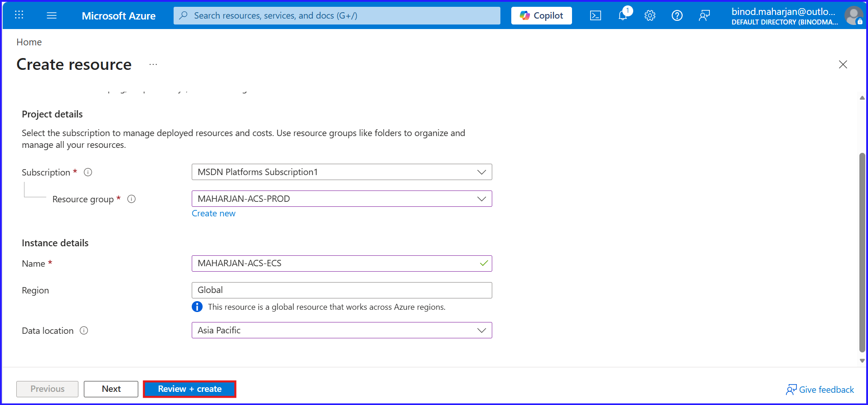Click the Project details heading
Image resolution: width=868 pixels, height=405 pixels.
click(52, 114)
